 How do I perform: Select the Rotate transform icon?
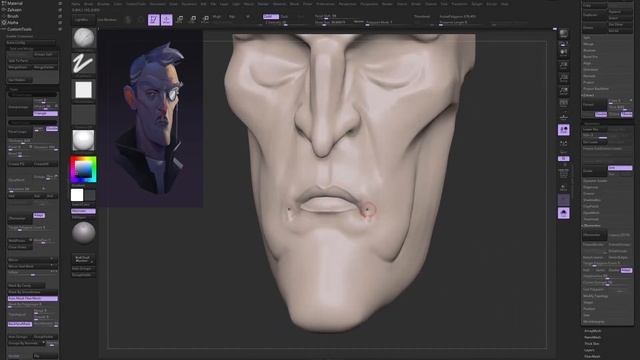coord(206,20)
